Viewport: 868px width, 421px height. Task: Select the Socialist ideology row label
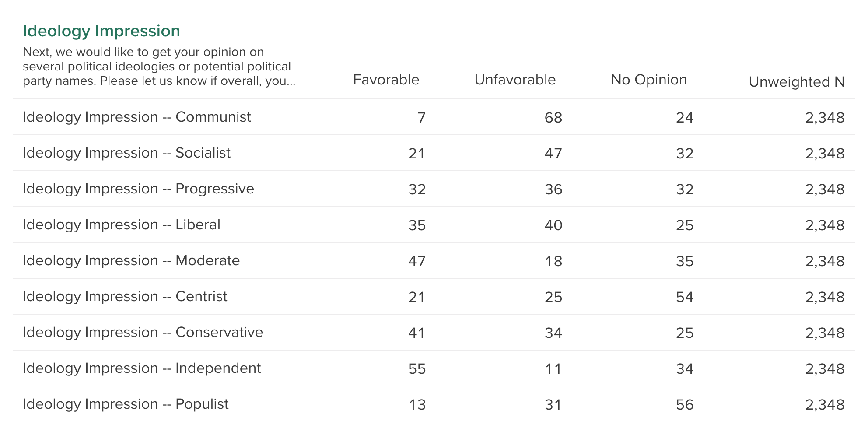[x=126, y=153]
